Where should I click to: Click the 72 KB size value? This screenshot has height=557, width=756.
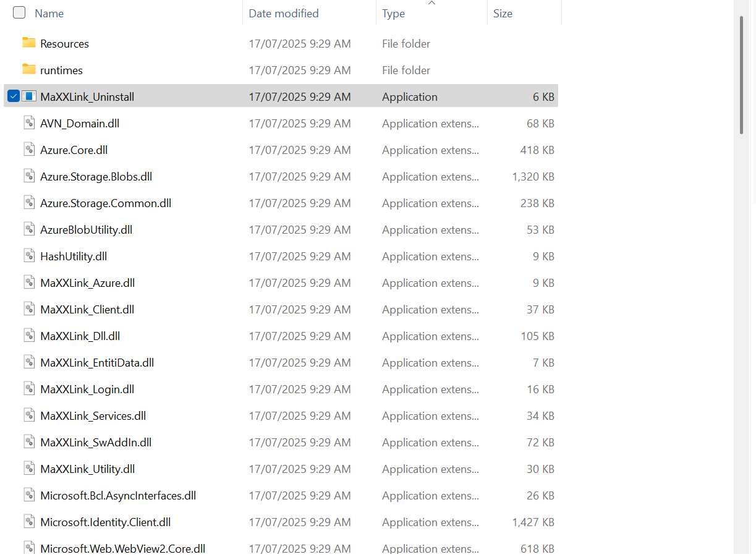point(540,443)
